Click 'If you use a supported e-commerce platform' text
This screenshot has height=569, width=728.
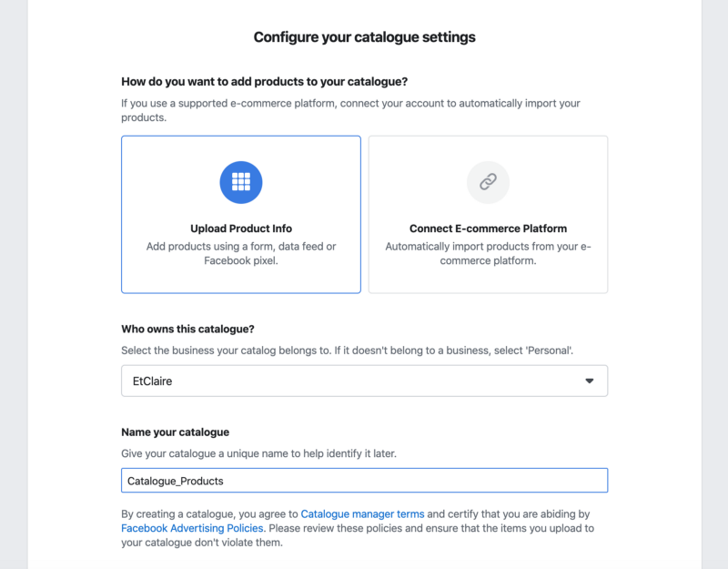coord(350,110)
